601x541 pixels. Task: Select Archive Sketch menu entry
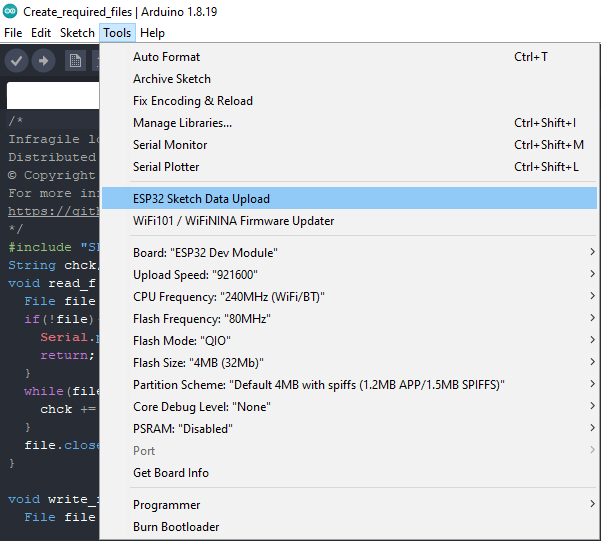pos(349,79)
